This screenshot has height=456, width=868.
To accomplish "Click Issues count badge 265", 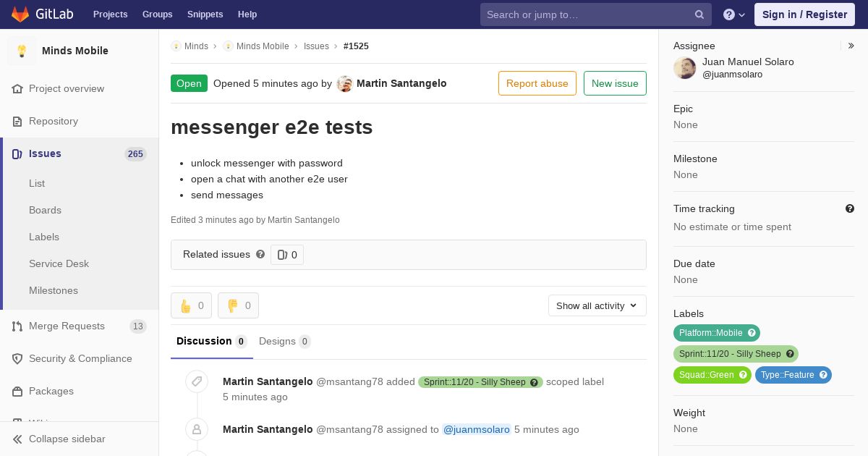I will pyautogui.click(x=135, y=153).
